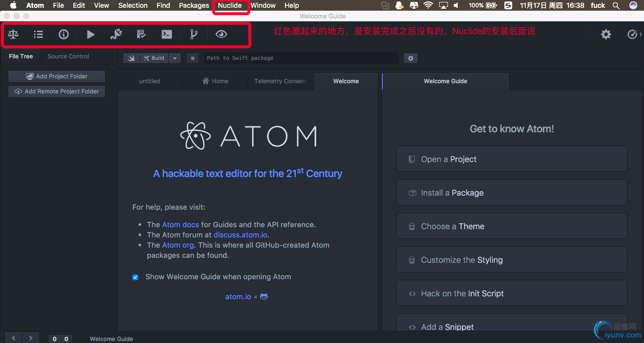Select the untitled editor tab
644x343 pixels.
tap(150, 81)
